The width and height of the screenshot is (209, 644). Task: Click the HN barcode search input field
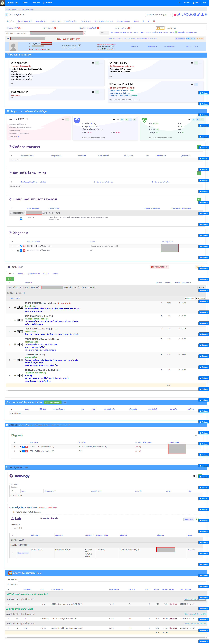pos(16,33)
